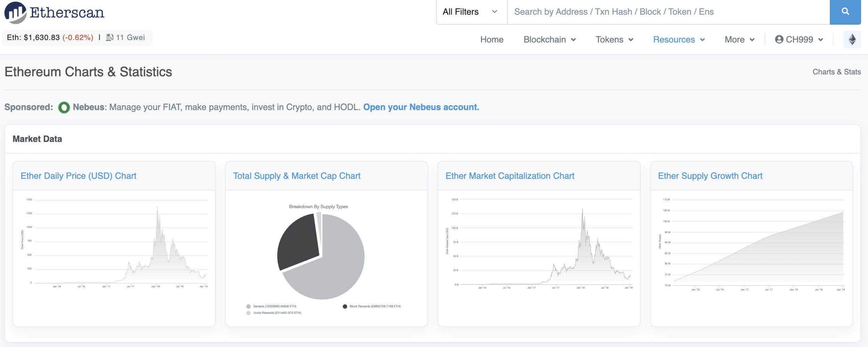Viewport: 868px width, 347px height.
Task: Open Ether Supply Growth Chart link
Action: click(710, 176)
